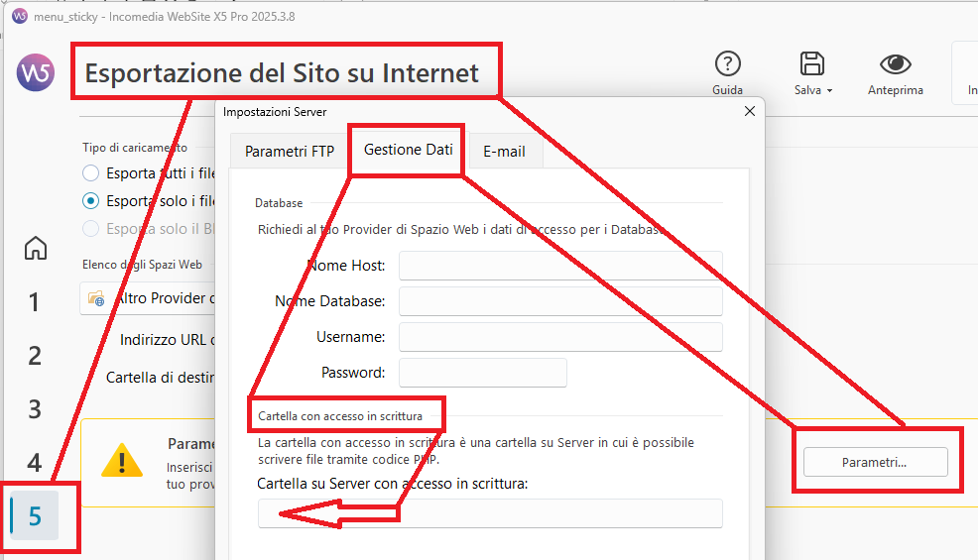Close the Impostazioni Server dialog
This screenshot has height=560, width=978.
(x=749, y=112)
